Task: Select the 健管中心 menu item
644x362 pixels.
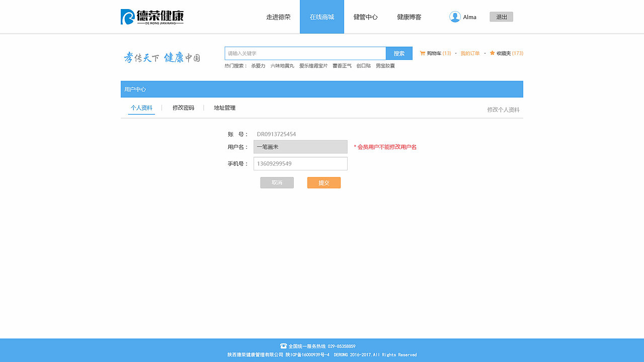Action: coord(366,17)
